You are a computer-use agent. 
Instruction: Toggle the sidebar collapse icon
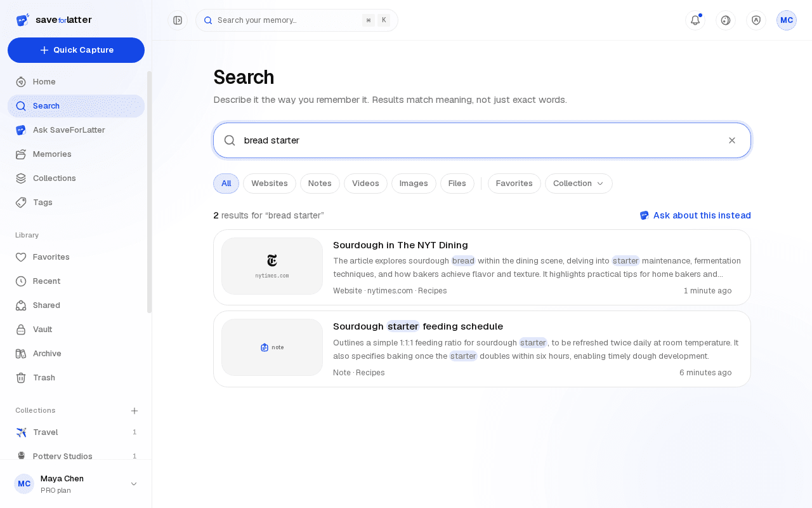[x=178, y=20]
